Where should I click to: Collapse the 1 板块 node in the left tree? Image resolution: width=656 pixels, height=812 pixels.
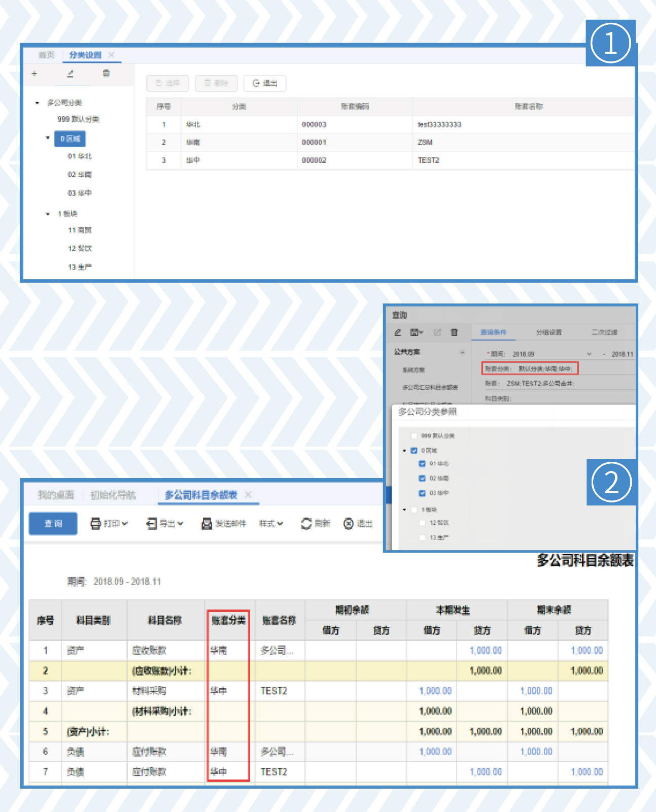point(48,214)
